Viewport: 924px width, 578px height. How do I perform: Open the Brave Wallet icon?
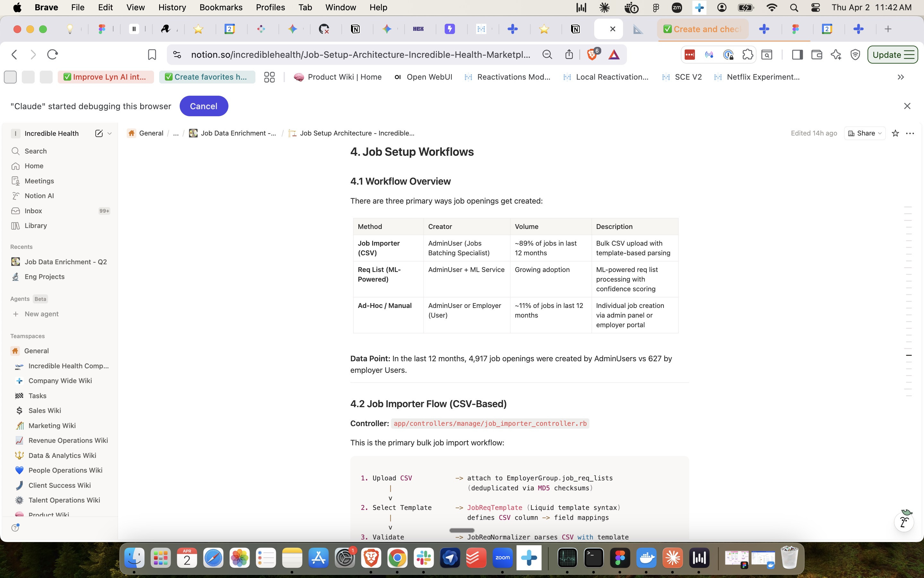(816, 55)
